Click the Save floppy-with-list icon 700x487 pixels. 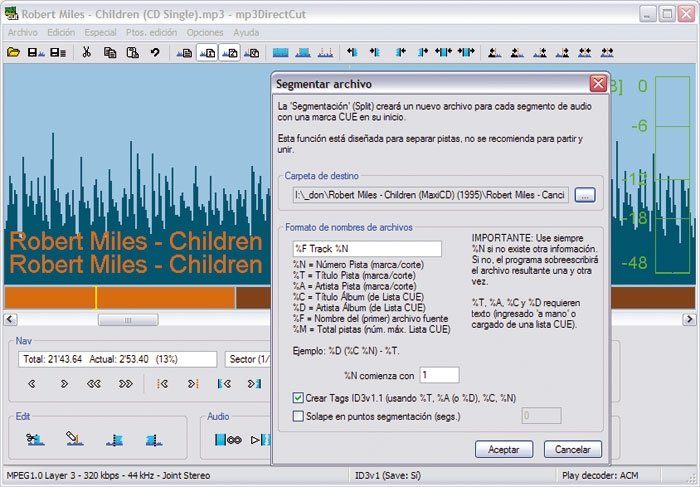[x=58, y=52]
